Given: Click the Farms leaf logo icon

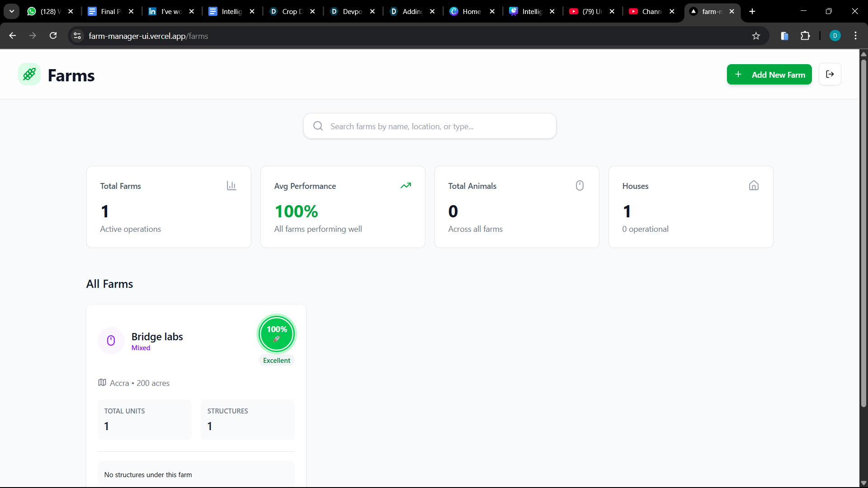Looking at the screenshot, I should pos(29,74).
